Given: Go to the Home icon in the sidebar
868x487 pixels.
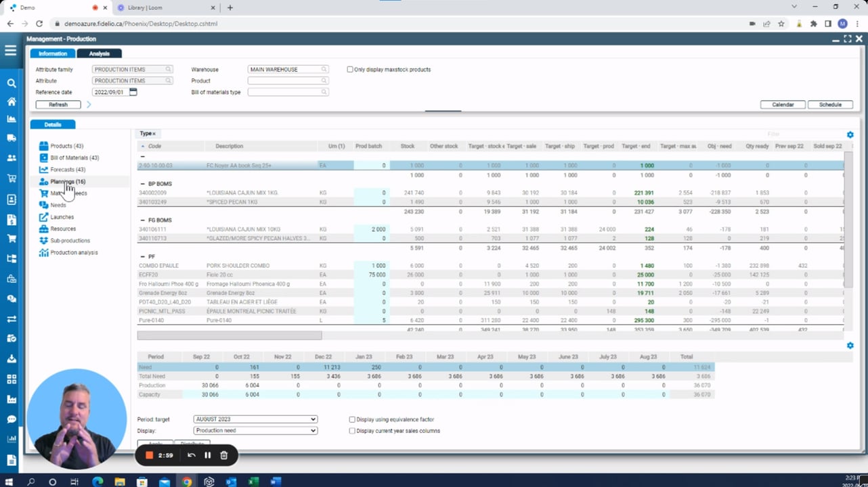Looking at the screenshot, I should pyautogui.click(x=11, y=101).
